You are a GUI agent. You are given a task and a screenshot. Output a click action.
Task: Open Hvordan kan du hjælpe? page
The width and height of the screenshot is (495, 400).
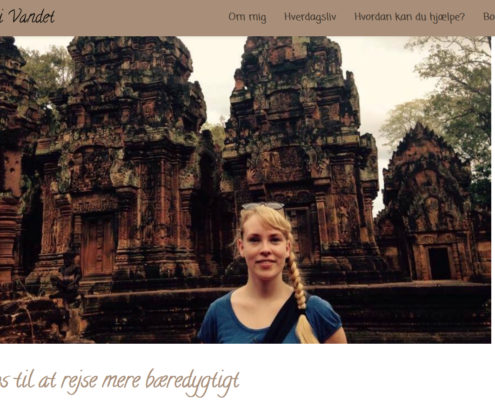tap(409, 17)
